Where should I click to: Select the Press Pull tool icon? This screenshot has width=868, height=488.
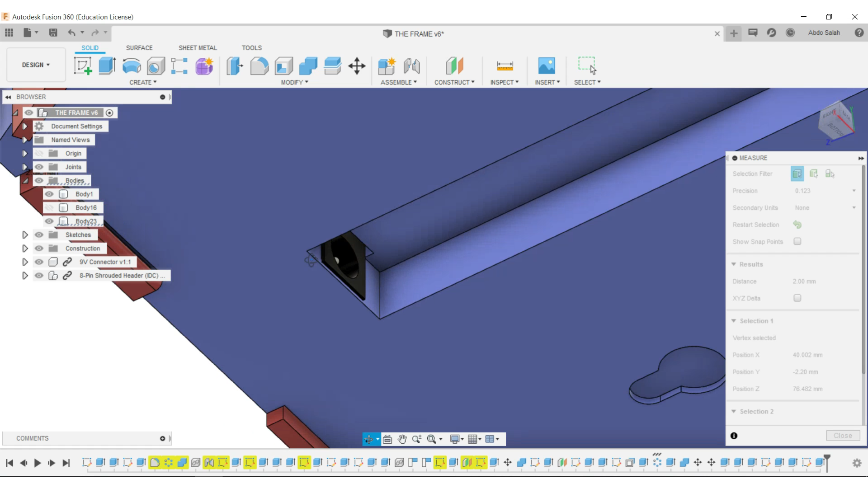[x=235, y=66]
